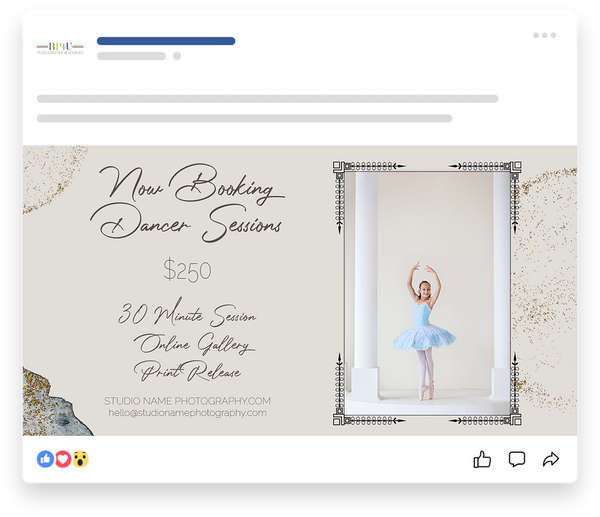Screen dimensions: 600x517
Task: Click 'Online Gallery' text
Action: click(x=194, y=343)
